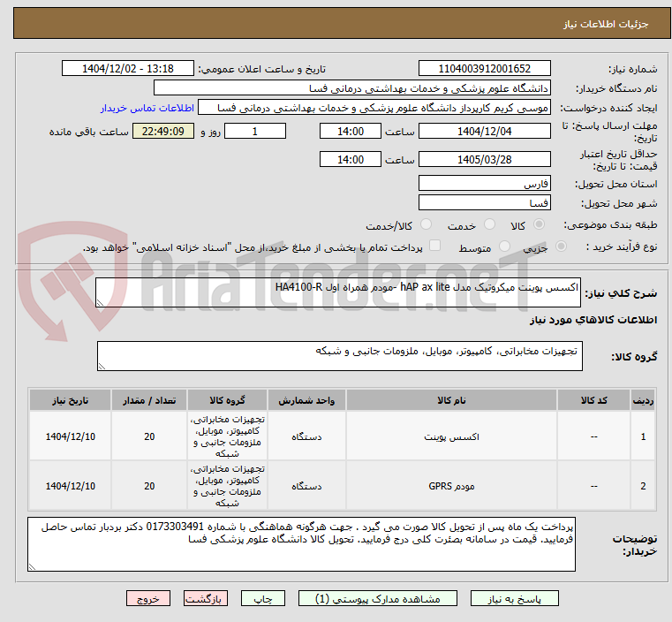The width and height of the screenshot is (672, 622).
Task: Click the تعداد / مقدار column header
Action: coord(148,400)
